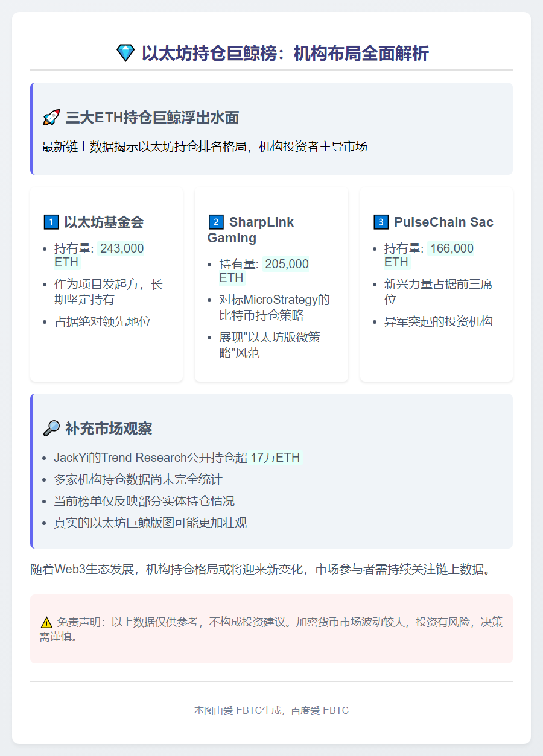Click the 免责声明 disclaimer text
Screen dimensions: 543x756
click(271, 629)
